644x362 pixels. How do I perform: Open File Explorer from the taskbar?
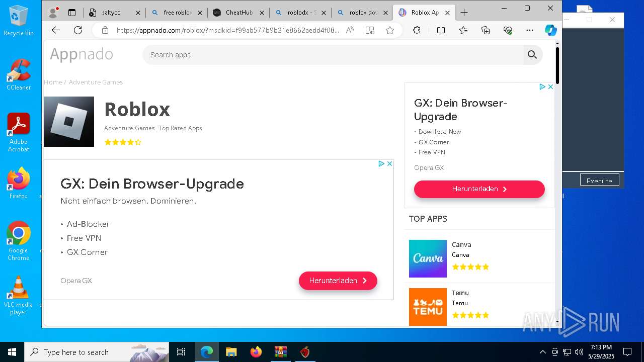[231, 352]
